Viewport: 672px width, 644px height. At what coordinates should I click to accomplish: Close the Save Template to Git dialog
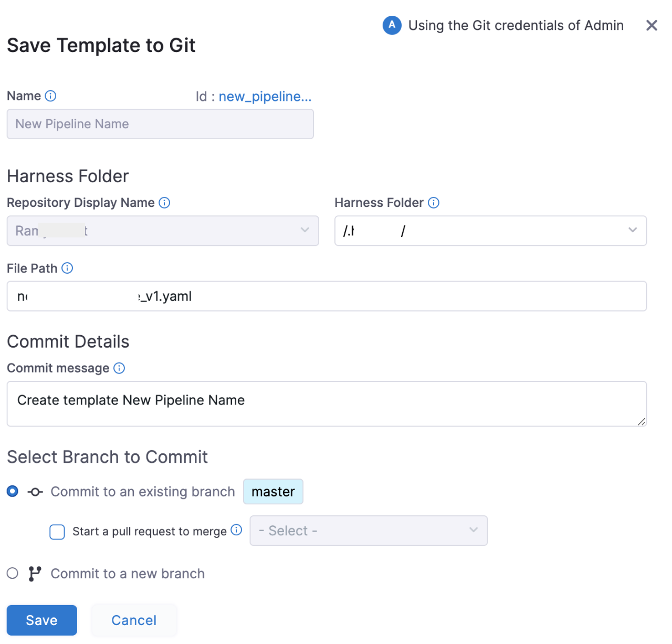tap(652, 25)
